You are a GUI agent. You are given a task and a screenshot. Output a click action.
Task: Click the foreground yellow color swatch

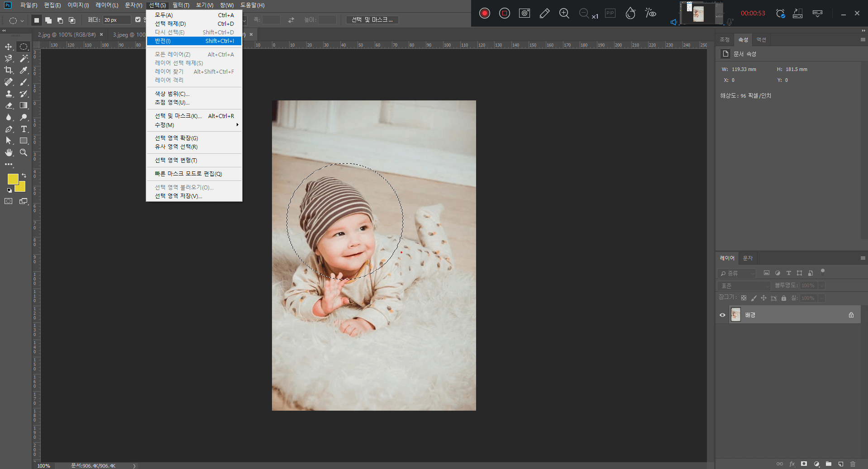[x=12, y=179]
